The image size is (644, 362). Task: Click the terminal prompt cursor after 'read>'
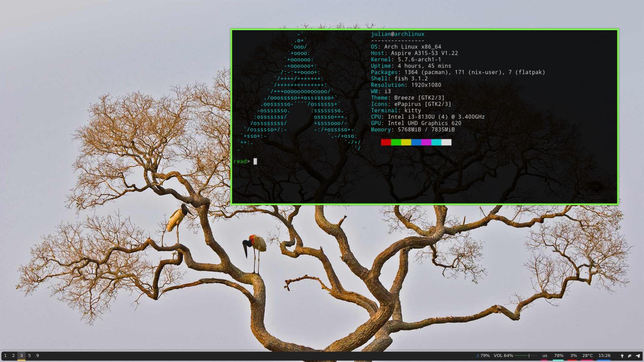point(255,161)
